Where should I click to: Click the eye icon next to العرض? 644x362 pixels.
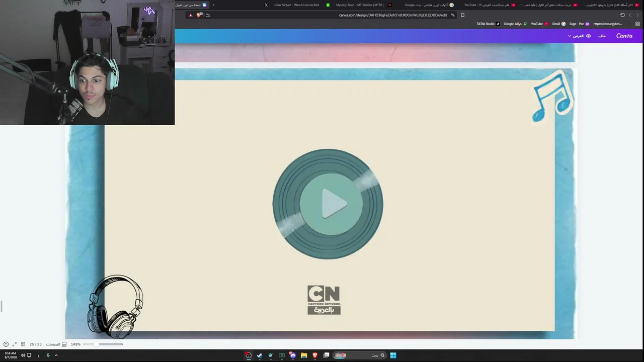point(588,36)
